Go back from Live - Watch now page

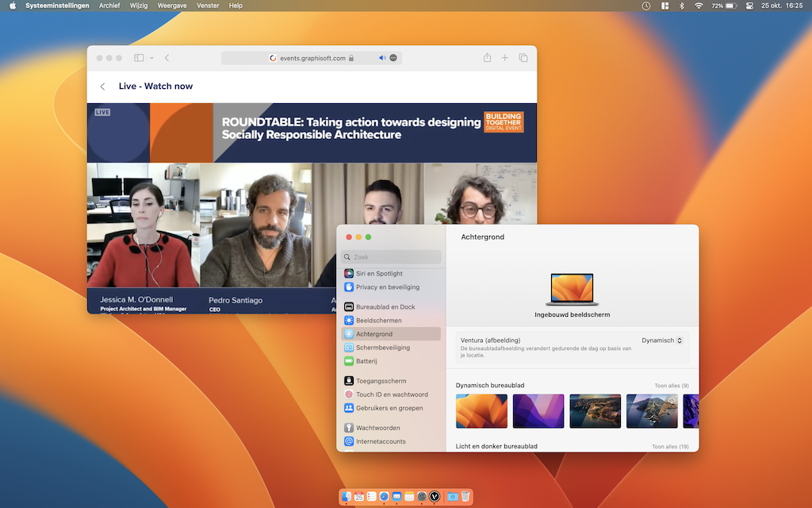click(x=102, y=87)
